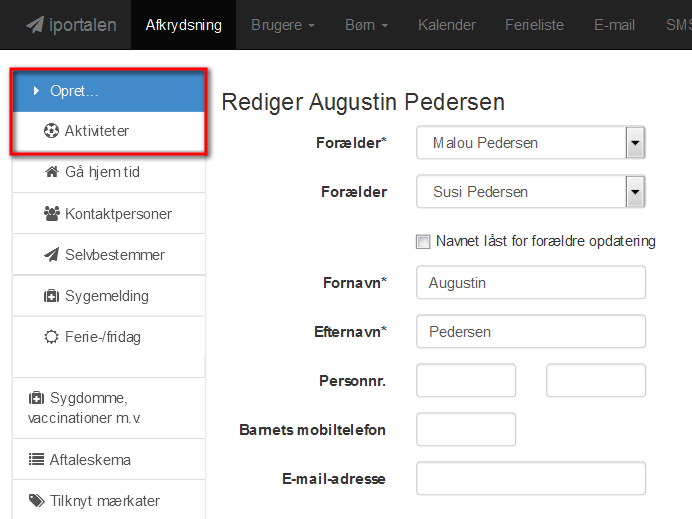
Task: Open Gå hjem tid in sidebar
Action: [109, 172]
